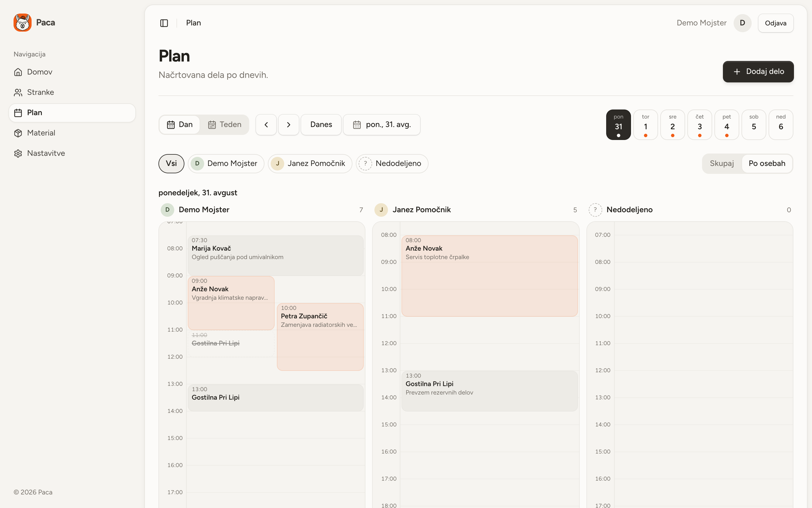Click Nedodeljeno job count 0
The width and height of the screenshot is (812, 508).
(x=789, y=210)
